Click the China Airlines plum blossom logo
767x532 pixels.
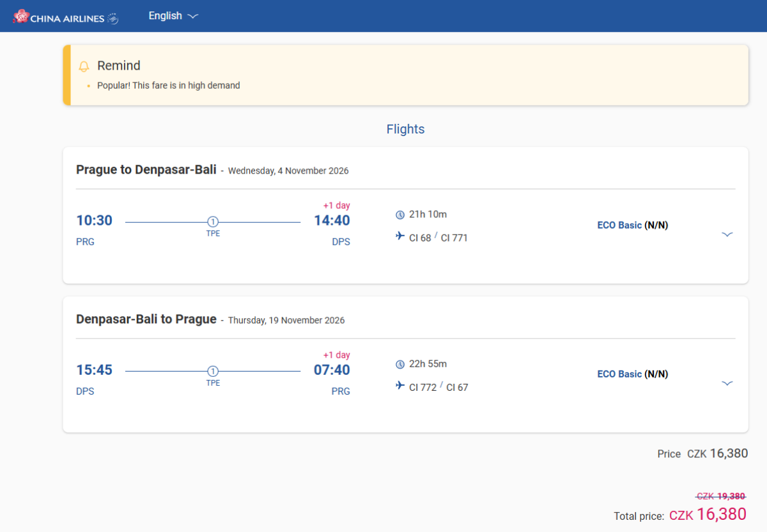21,17
